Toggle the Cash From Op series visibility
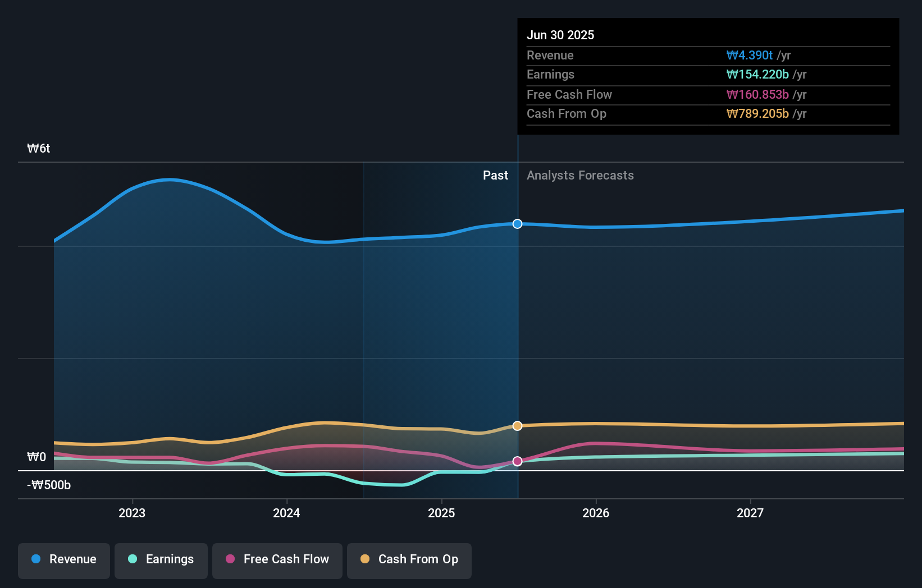This screenshot has width=922, height=588. pos(409,560)
